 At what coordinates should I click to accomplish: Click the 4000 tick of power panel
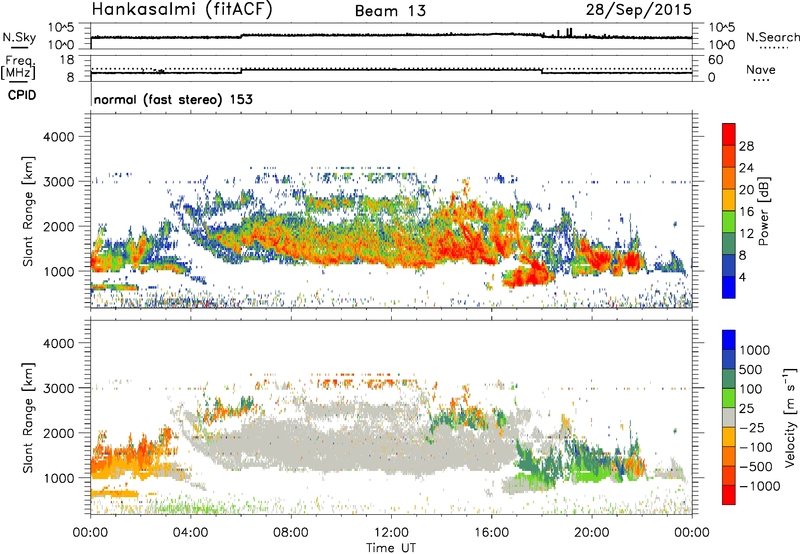(x=59, y=137)
